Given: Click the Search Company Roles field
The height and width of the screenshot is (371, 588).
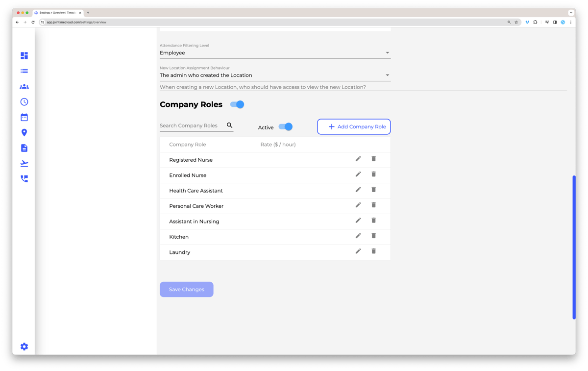Looking at the screenshot, I should (192, 126).
